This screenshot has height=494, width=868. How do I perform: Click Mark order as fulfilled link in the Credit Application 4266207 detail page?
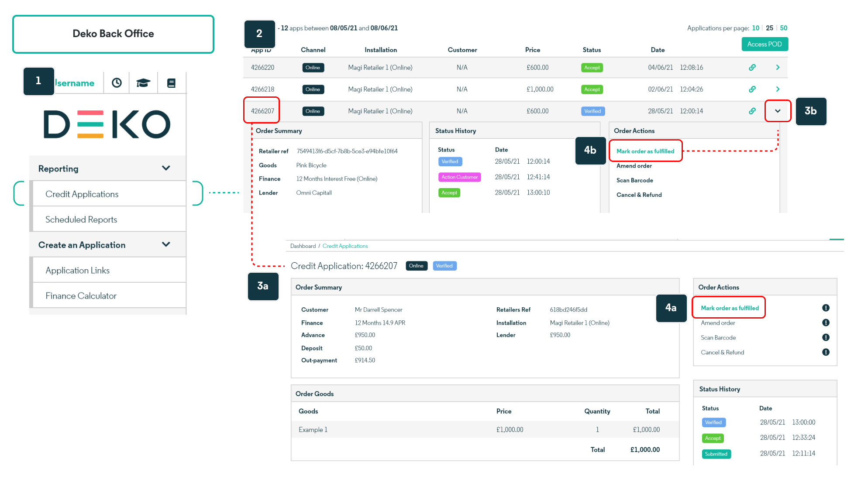(x=730, y=308)
